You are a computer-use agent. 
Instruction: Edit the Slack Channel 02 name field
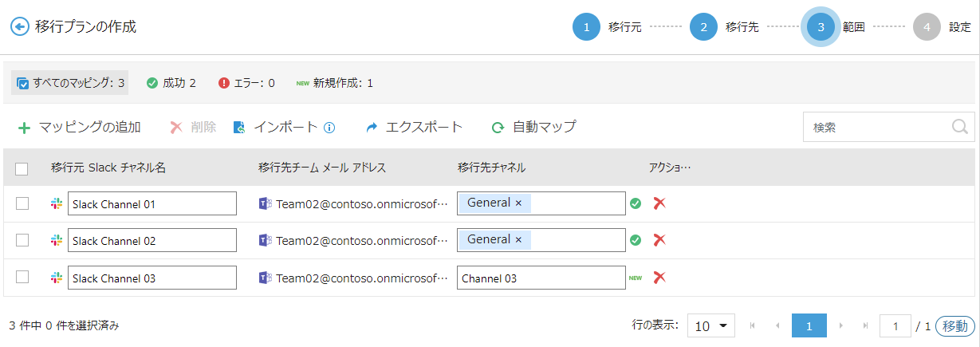pos(152,240)
